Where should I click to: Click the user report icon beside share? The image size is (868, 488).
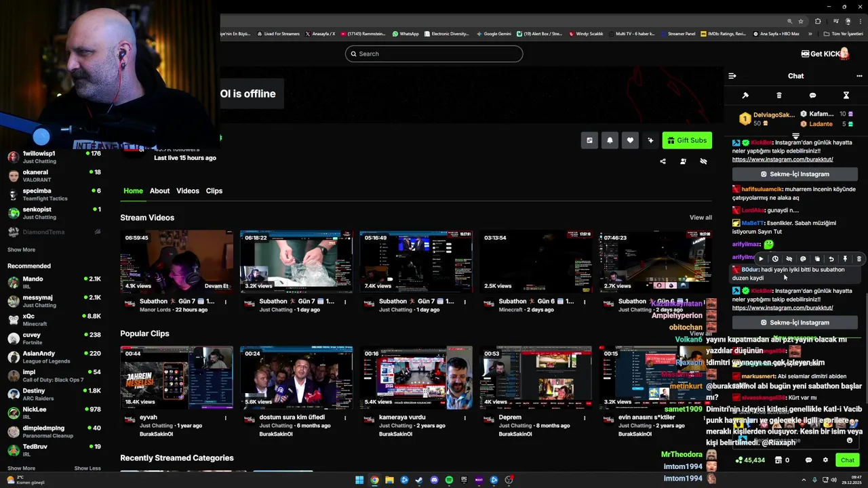pos(683,161)
